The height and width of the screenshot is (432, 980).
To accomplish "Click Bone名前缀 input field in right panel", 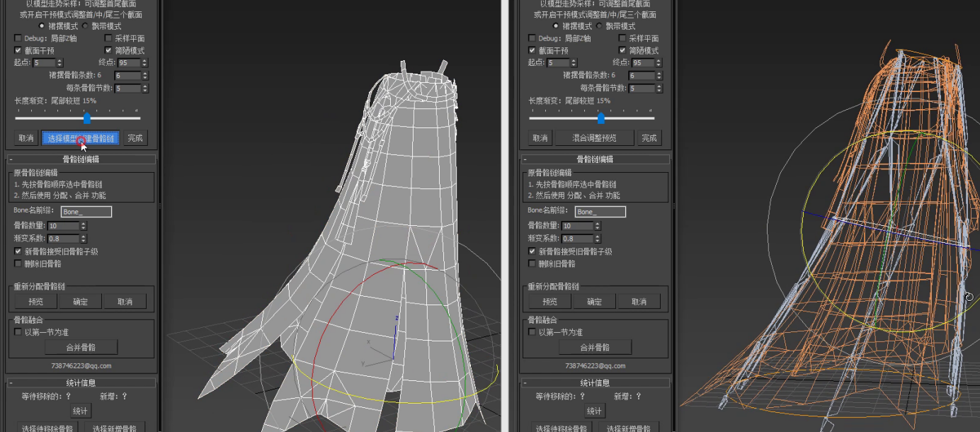I will (x=600, y=212).
